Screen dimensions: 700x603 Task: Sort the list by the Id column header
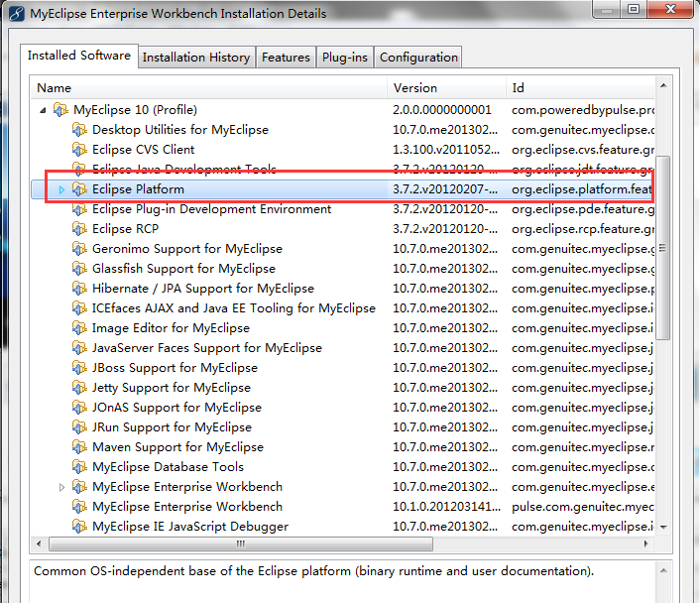[581, 87]
